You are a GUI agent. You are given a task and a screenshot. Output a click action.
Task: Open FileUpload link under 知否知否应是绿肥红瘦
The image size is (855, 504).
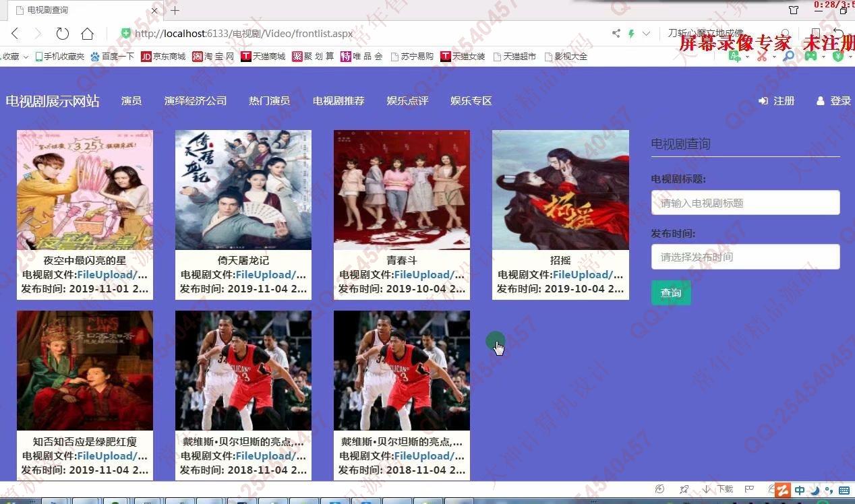112,456
